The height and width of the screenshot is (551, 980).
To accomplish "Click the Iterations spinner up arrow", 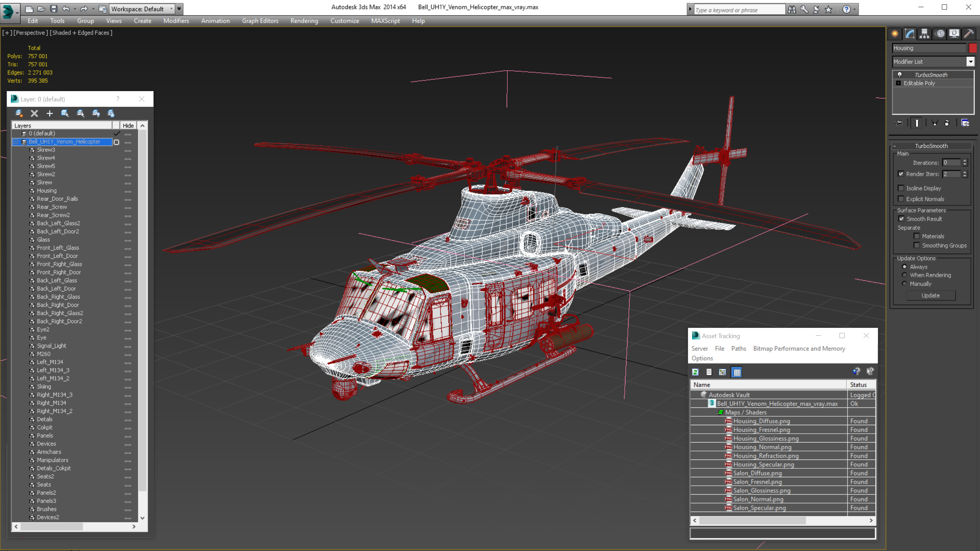I will pos(965,161).
